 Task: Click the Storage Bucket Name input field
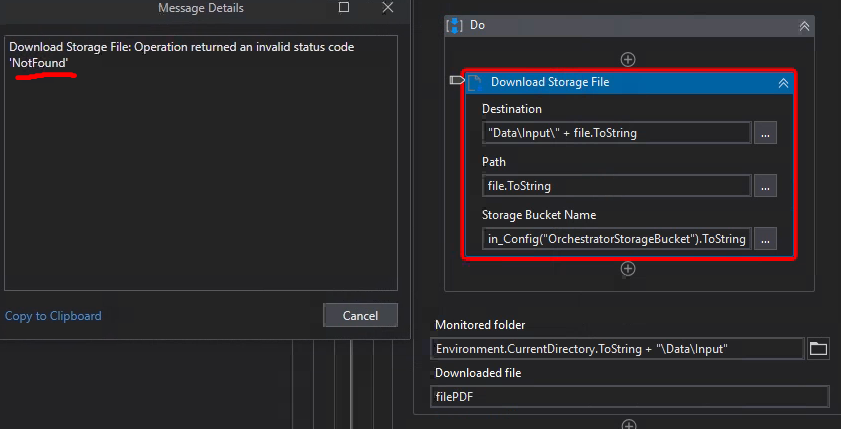pos(616,239)
